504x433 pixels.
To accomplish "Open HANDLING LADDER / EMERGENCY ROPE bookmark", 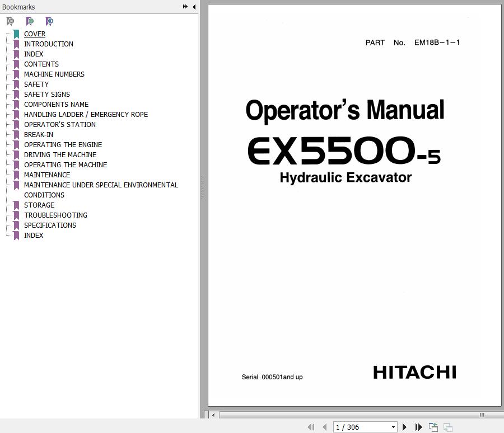I will point(86,115).
